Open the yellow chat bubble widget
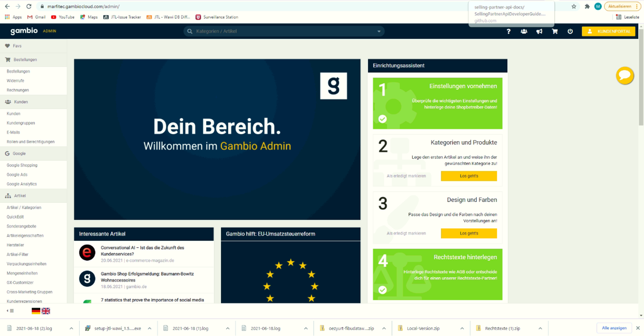Viewport: 644px width, 336px height. (x=625, y=76)
